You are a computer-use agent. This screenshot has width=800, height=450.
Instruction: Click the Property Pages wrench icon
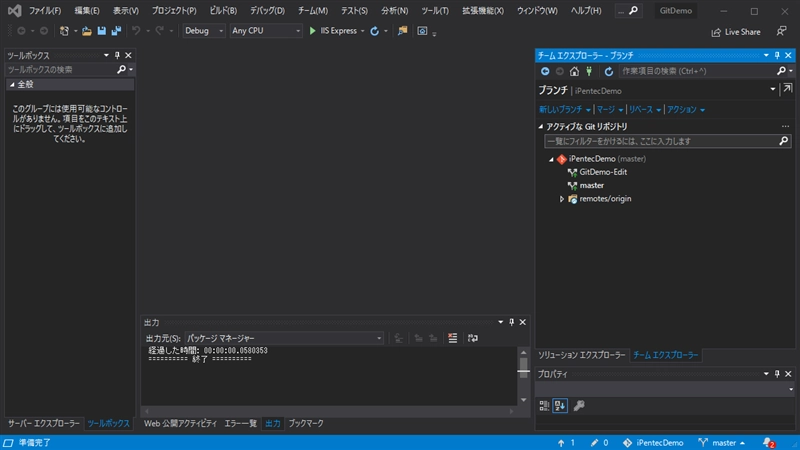coord(579,406)
